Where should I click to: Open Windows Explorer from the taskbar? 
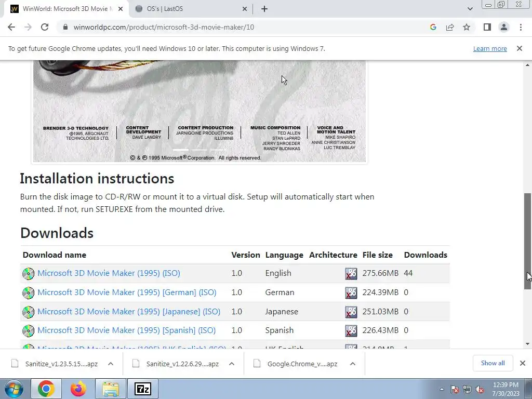(x=111, y=389)
